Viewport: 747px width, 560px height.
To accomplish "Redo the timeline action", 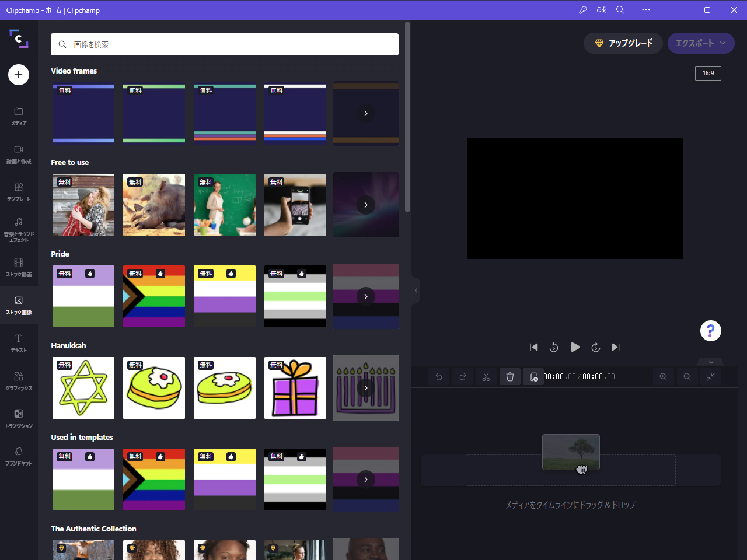I will 463,377.
